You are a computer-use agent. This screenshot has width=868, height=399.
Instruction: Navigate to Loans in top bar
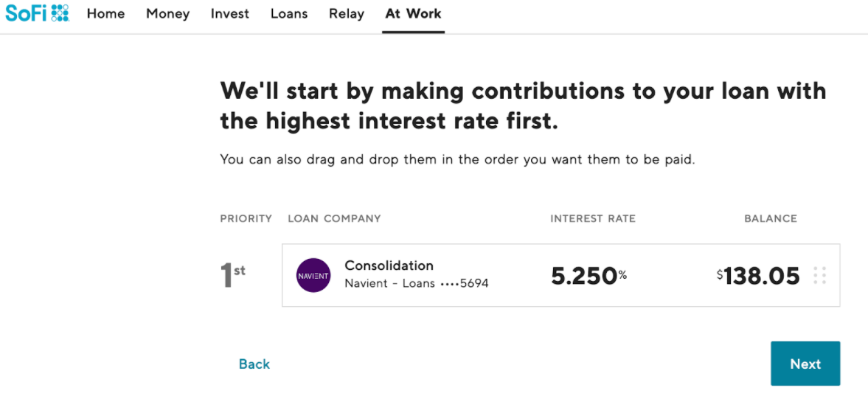pyautogui.click(x=289, y=14)
